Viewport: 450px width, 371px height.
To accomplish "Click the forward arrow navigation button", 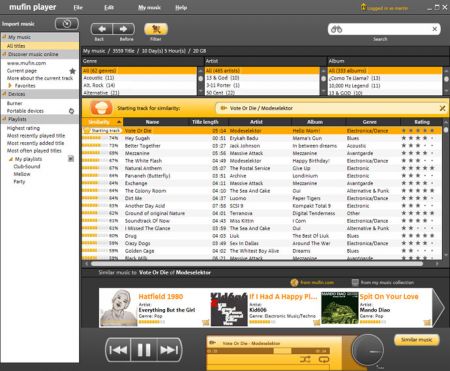I will coord(124,29).
